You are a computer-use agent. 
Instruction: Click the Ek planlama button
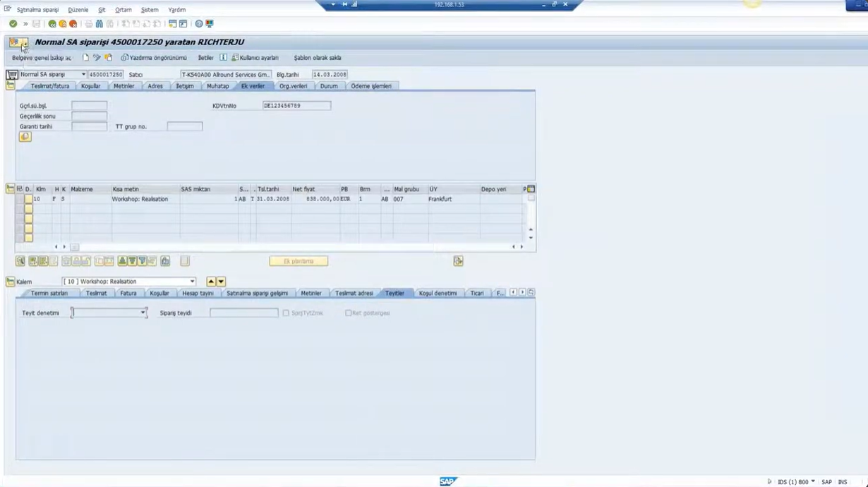click(x=299, y=261)
